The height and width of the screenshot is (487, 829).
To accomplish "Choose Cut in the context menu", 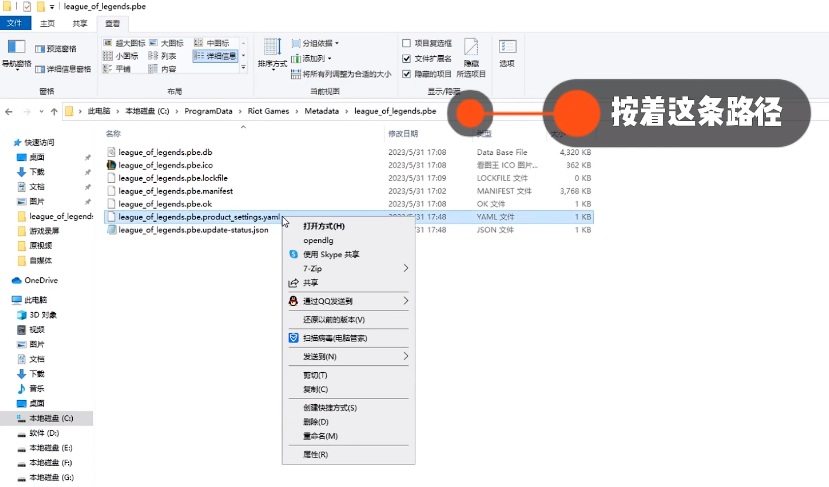I will click(348, 375).
